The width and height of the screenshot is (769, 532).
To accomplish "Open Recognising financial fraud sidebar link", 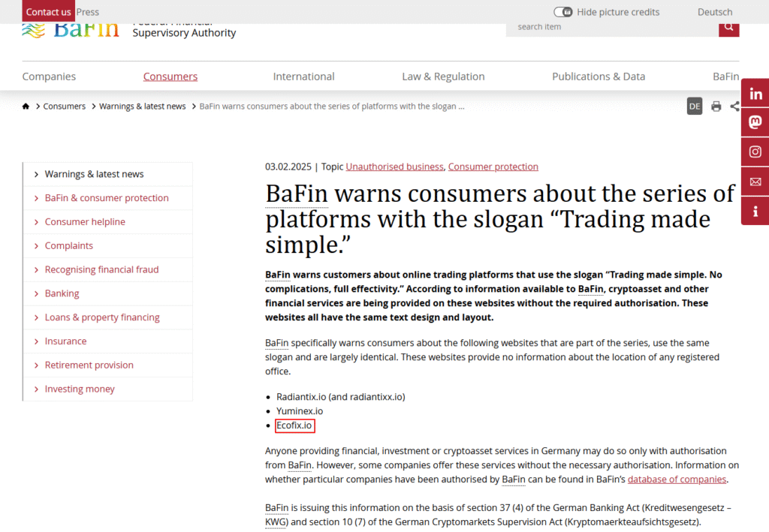I will [x=101, y=270].
